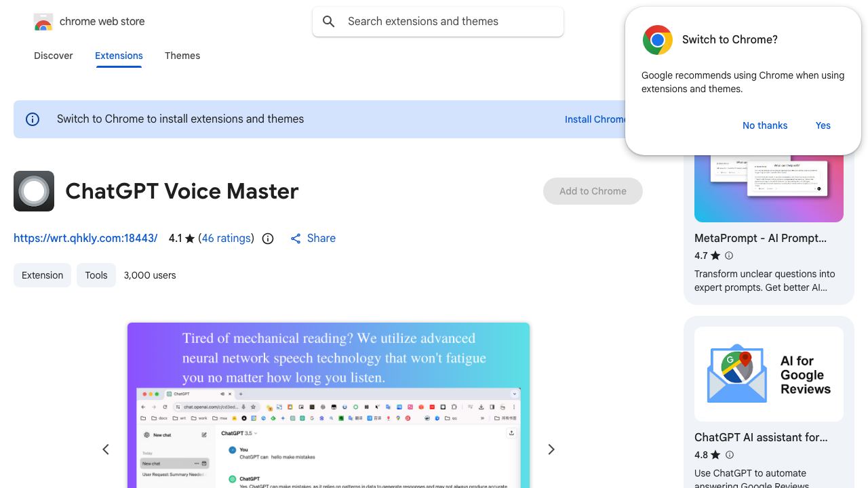Click the ChatGPT Voice Master heading
Image resolution: width=868 pixels, height=488 pixels.
[182, 191]
